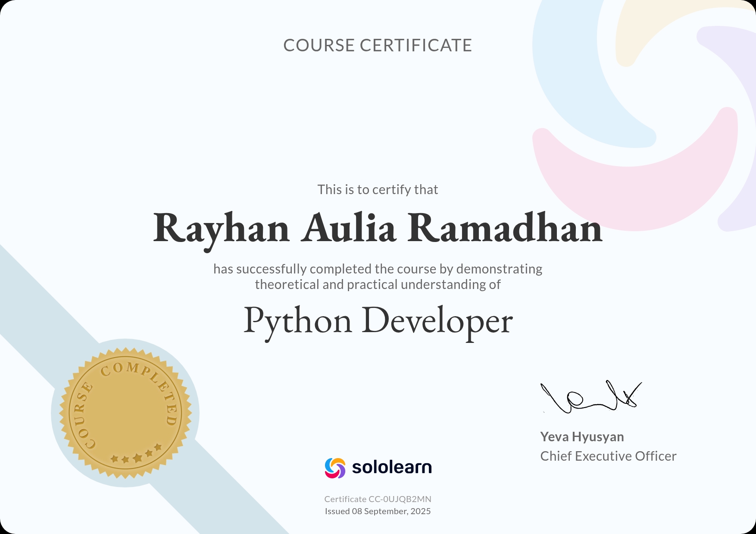756x534 pixels.
Task: Click the Sololearn logo icon
Action: tap(336, 468)
